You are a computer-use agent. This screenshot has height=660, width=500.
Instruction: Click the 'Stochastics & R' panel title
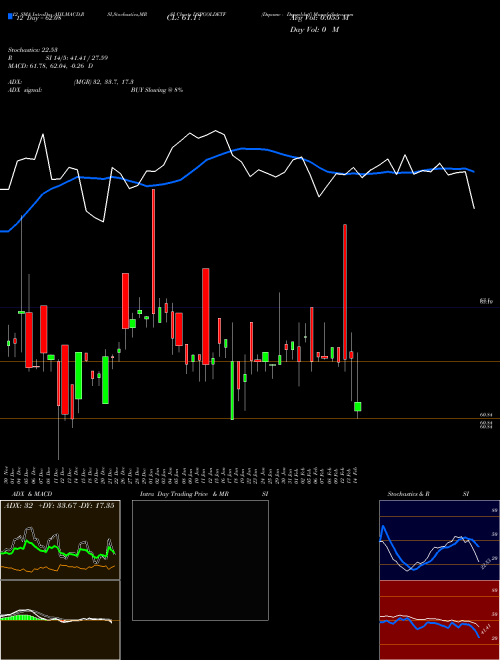(409, 494)
